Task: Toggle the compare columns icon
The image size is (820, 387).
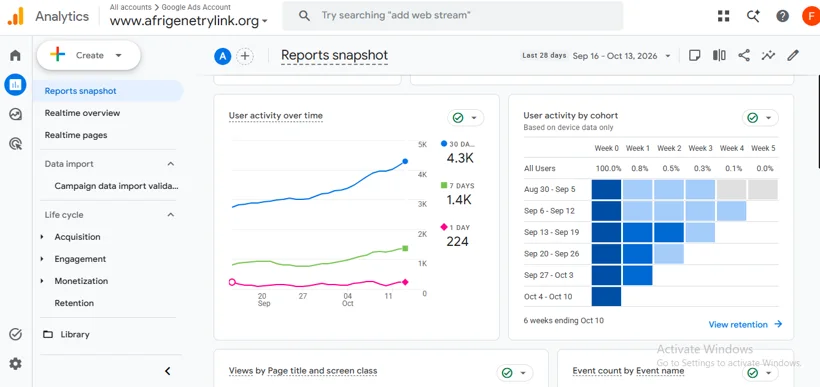Action: [x=719, y=55]
